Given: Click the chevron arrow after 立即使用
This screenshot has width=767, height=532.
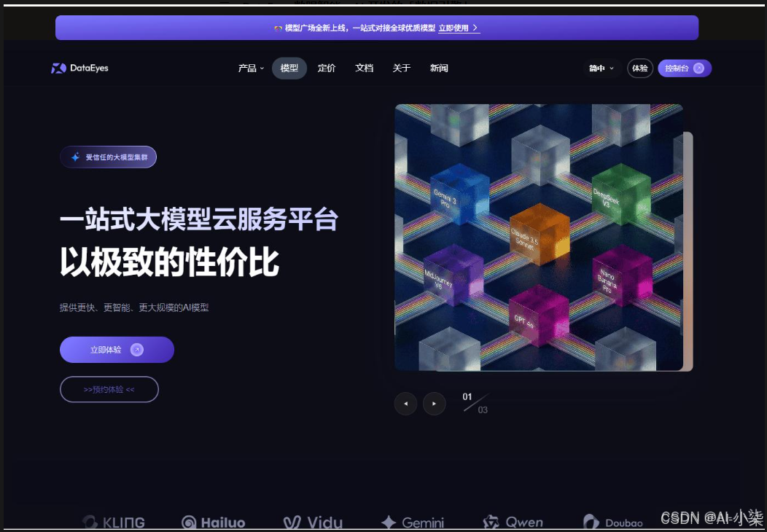Looking at the screenshot, I should (x=475, y=28).
